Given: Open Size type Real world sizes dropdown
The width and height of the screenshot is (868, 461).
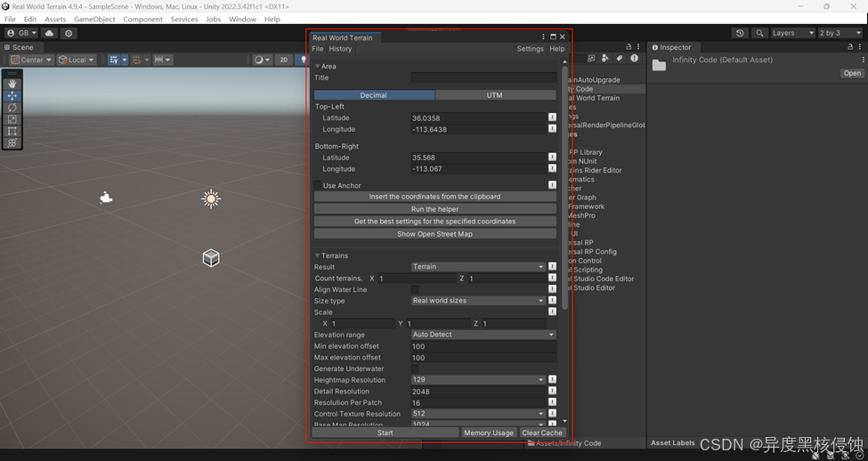Looking at the screenshot, I should [x=478, y=301].
